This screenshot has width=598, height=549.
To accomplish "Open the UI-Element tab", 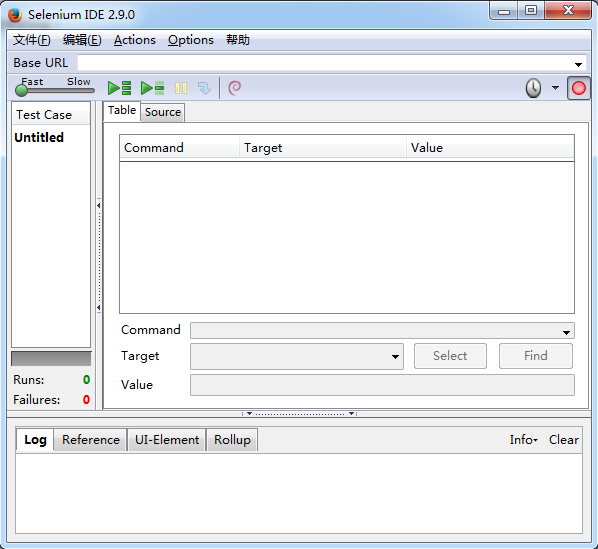I will pyautogui.click(x=167, y=440).
